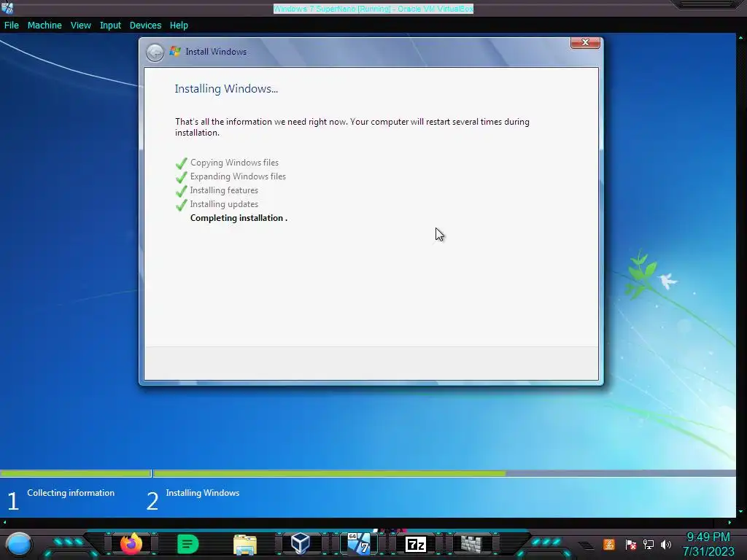Click 'Expanding Windows files' text

[239, 176]
